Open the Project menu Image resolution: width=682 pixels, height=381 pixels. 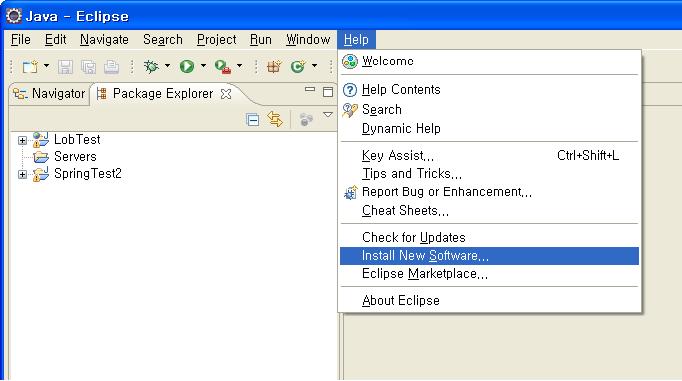217,40
